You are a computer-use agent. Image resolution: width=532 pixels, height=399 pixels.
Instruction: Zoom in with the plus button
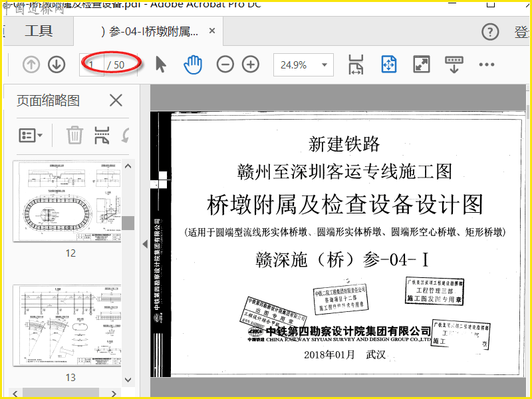251,65
